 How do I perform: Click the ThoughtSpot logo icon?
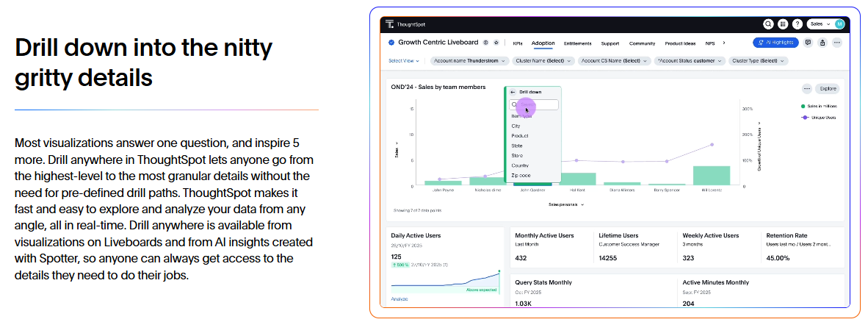click(x=390, y=24)
